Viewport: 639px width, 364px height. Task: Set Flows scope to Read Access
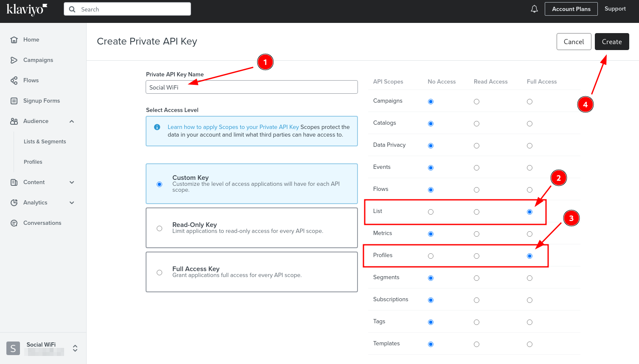pyautogui.click(x=476, y=190)
